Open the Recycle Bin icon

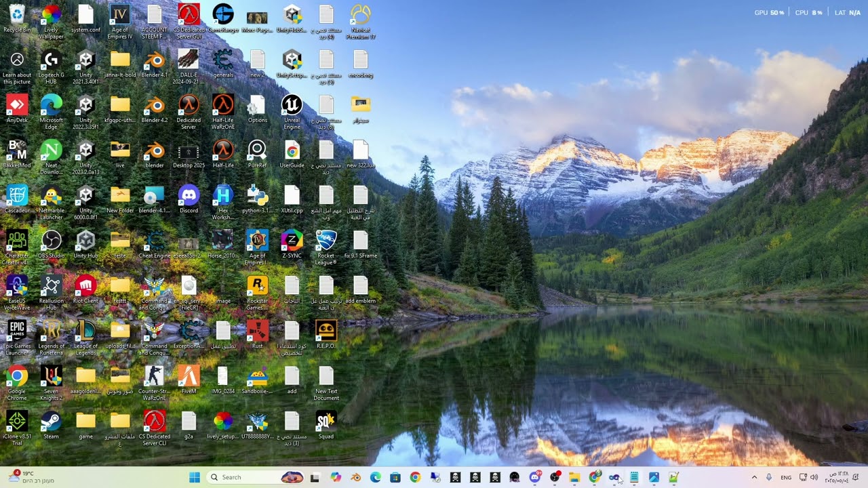tap(17, 19)
